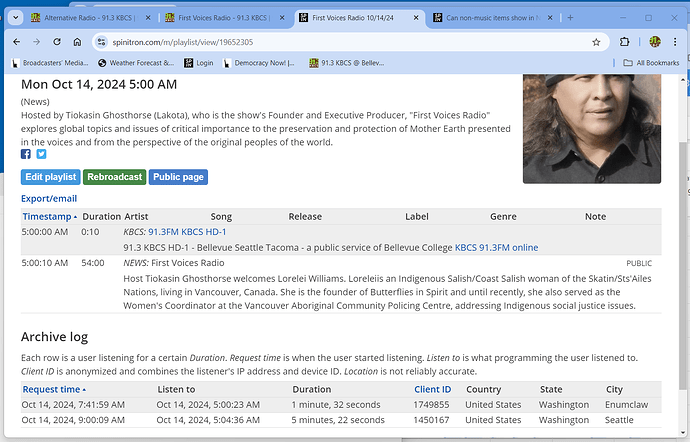This screenshot has height=442, width=690.
Task: Select the PUBLIC note label
Action: [639, 263]
